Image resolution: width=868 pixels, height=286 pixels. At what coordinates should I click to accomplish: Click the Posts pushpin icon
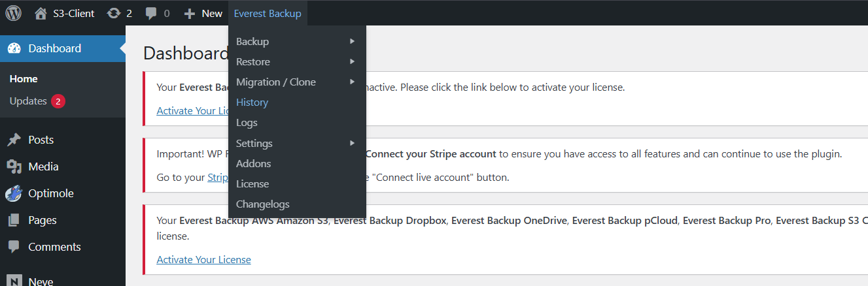[x=14, y=140]
